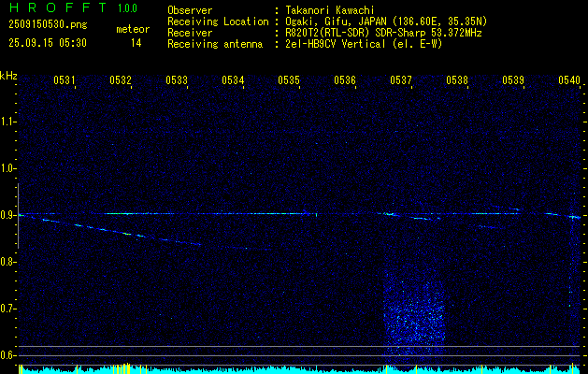Viewport: 588px width, 374px height.
Task: Click the meteor count value 14
Action: pos(136,43)
